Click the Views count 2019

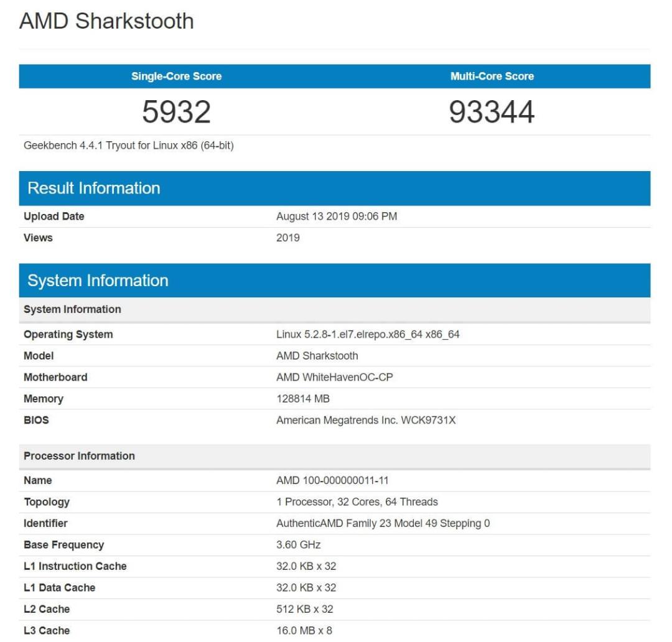[x=288, y=238]
